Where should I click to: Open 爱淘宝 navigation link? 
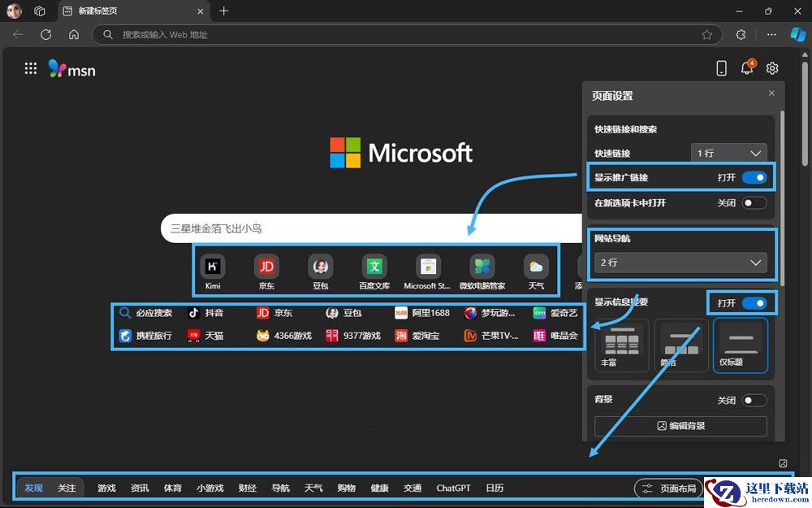(417, 336)
